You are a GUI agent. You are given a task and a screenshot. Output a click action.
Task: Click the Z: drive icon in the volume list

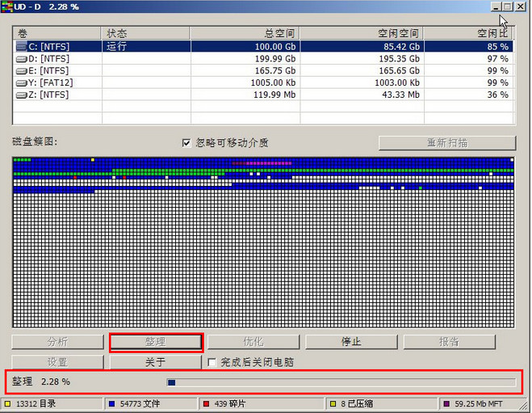[22, 95]
